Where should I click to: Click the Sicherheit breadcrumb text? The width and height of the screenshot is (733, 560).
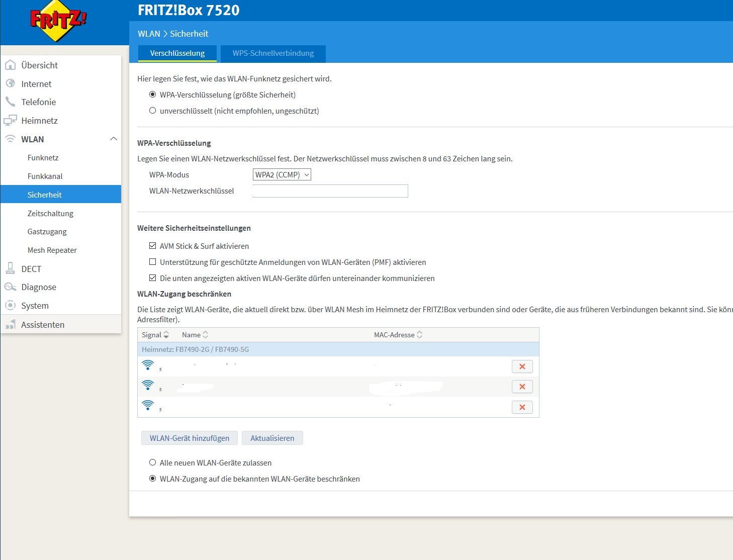(x=189, y=34)
